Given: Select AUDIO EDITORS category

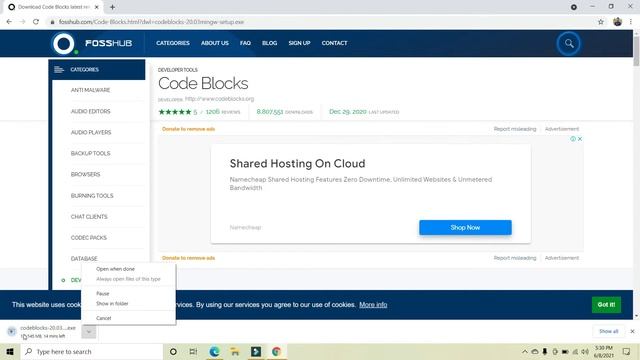Looking at the screenshot, I should click(x=90, y=111).
